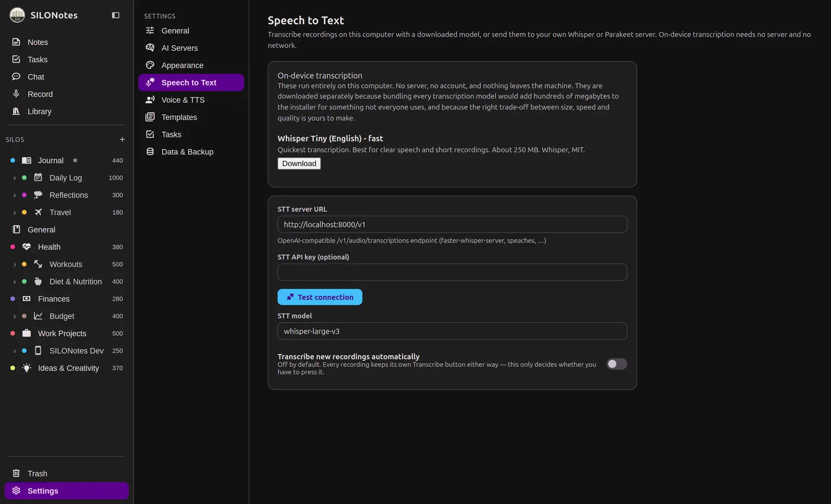Click the Data & Backup database icon
The image size is (831, 504).
pyautogui.click(x=150, y=152)
